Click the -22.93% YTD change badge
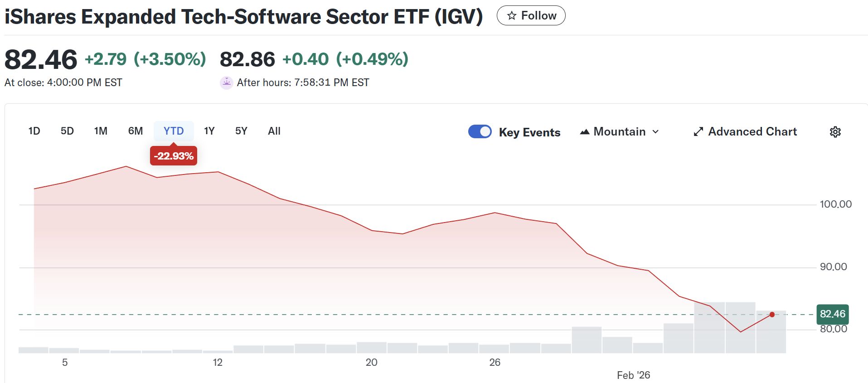Image resolution: width=868 pixels, height=383 pixels. (174, 156)
